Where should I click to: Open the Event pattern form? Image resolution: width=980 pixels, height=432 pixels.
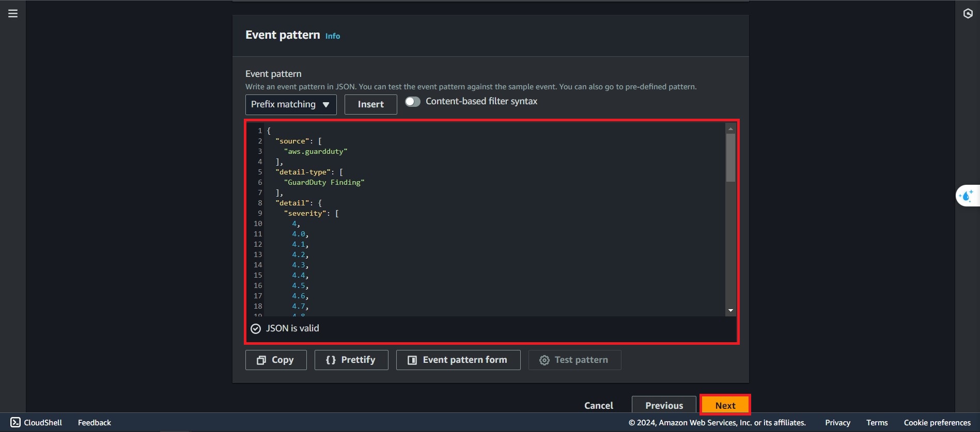(x=458, y=360)
